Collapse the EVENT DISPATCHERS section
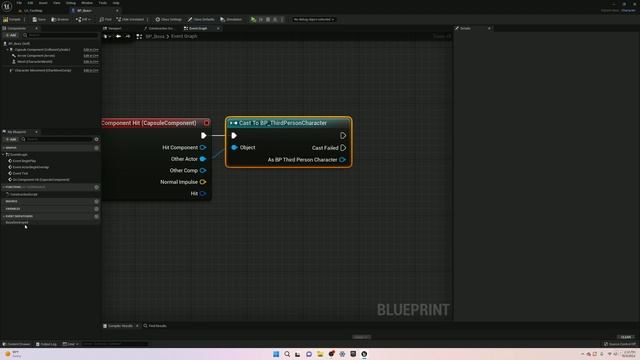640x360 pixels. tap(4, 216)
